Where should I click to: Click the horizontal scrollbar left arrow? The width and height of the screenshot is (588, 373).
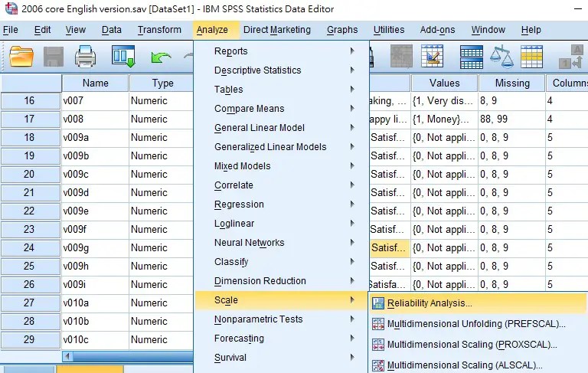pos(67,356)
